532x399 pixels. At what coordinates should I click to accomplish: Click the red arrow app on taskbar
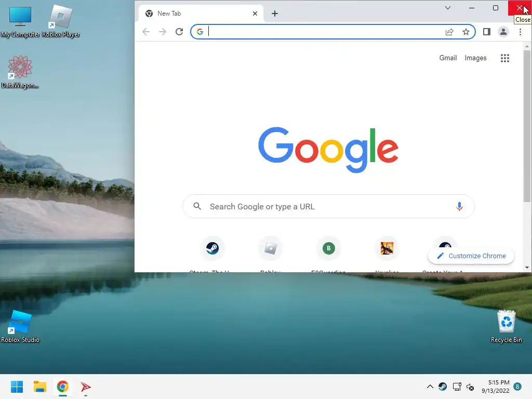click(86, 387)
